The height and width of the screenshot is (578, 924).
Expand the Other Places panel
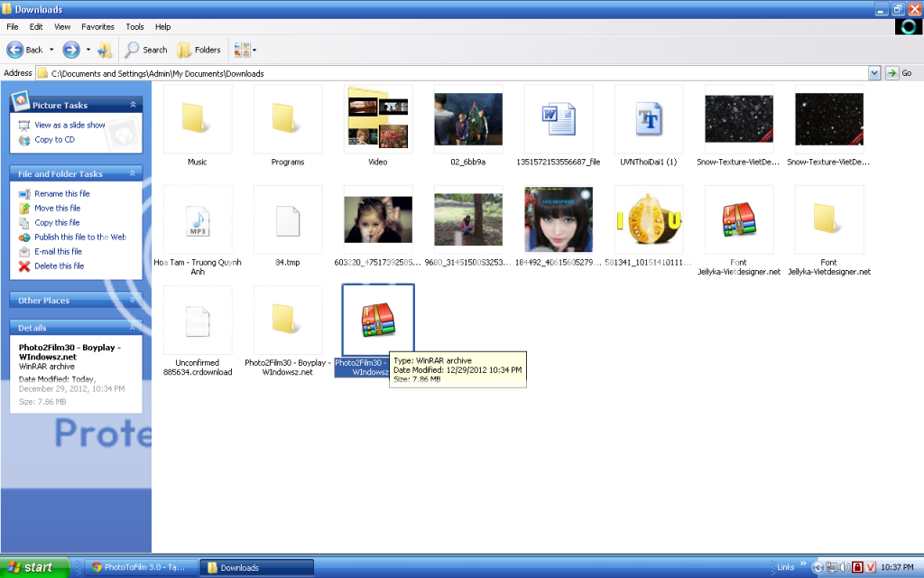click(134, 300)
